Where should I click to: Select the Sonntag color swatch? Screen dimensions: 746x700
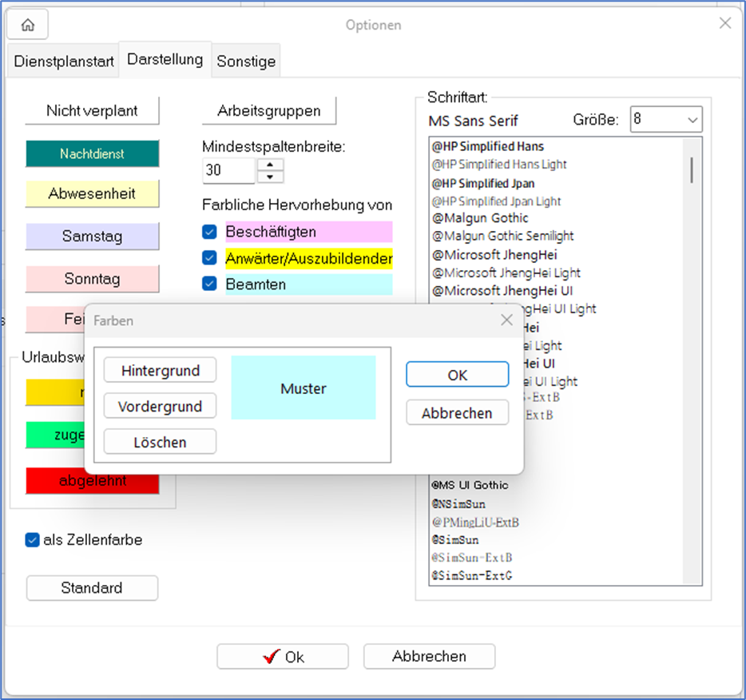click(x=93, y=278)
